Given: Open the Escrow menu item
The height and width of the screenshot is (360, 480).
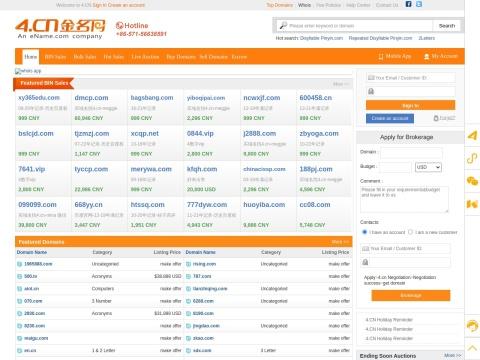Looking at the screenshot, I should point(239,57).
